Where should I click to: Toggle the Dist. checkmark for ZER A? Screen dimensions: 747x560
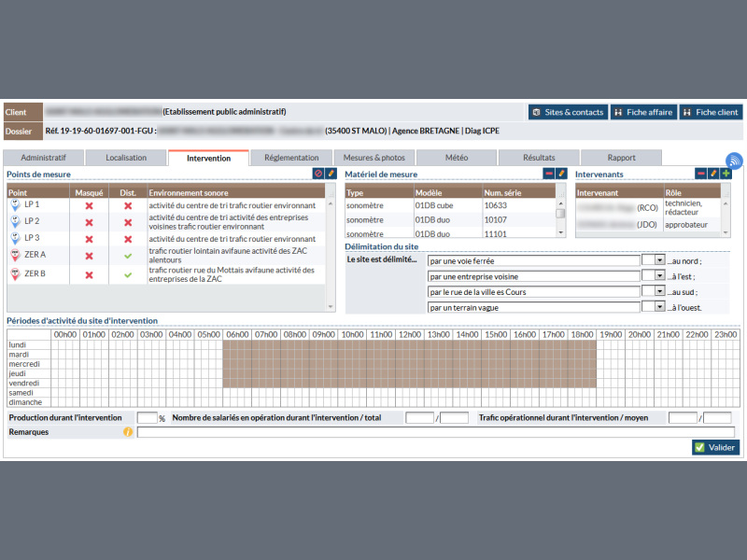click(x=128, y=256)
